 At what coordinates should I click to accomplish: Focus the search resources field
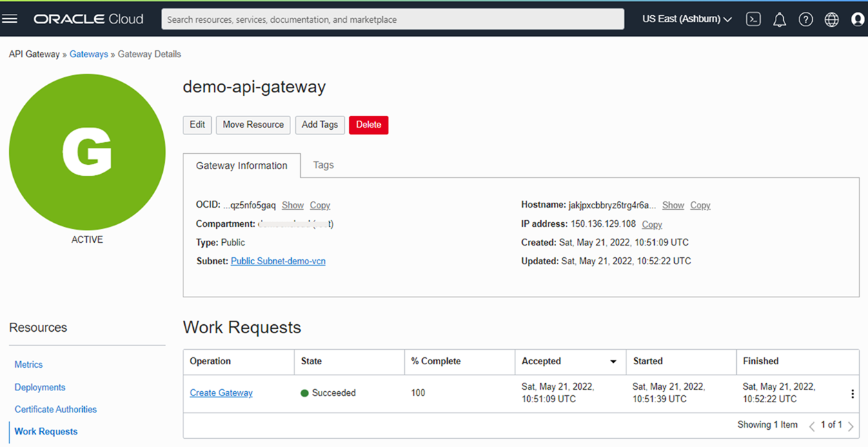click(x=393, y=19)
